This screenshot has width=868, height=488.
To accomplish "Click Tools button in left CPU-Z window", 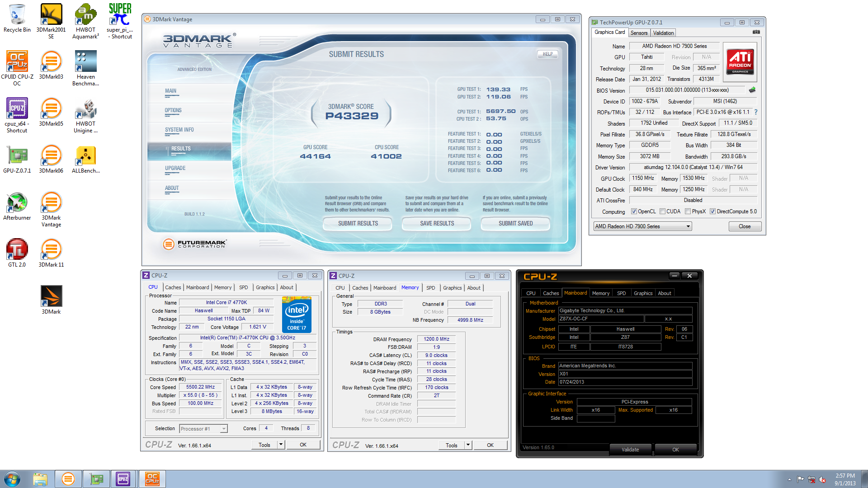I will coord(264,445).
